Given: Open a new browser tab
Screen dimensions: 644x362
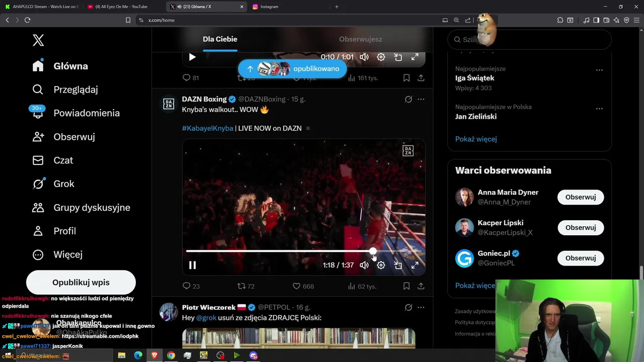Looking at the screenshot, I should tap(337, 7).
